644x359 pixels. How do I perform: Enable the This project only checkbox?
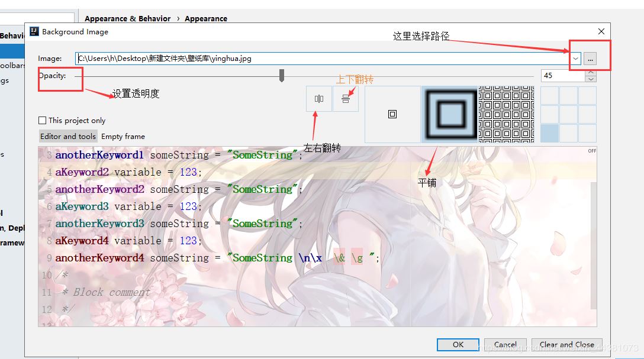pyautogui.click(x=42, y=120)
